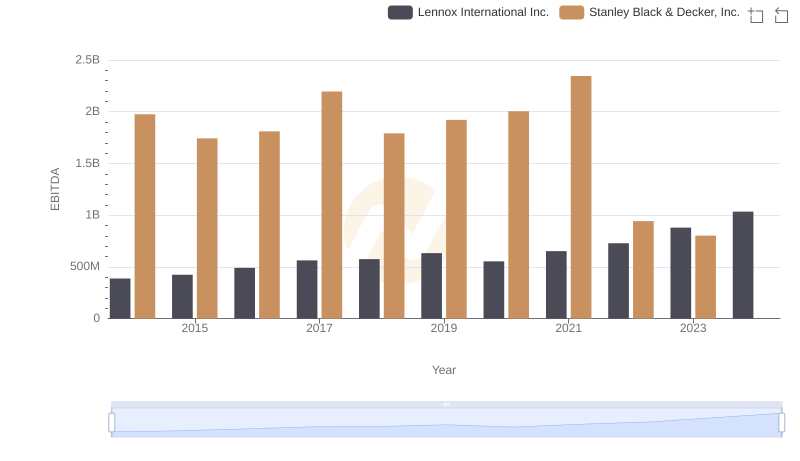
Task: Click left handle of data zoom slider
Action: point(112,422)
